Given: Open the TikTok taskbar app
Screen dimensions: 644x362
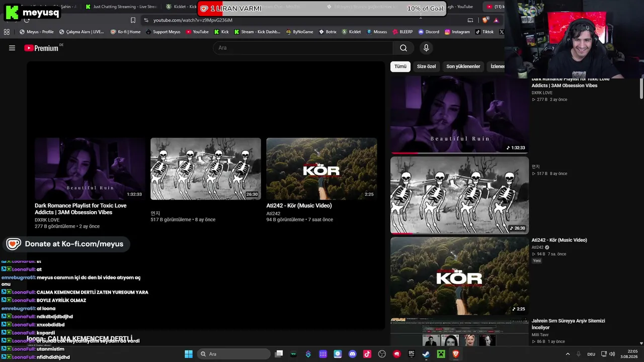Looking at the screenshot, I should coord(367,354).
